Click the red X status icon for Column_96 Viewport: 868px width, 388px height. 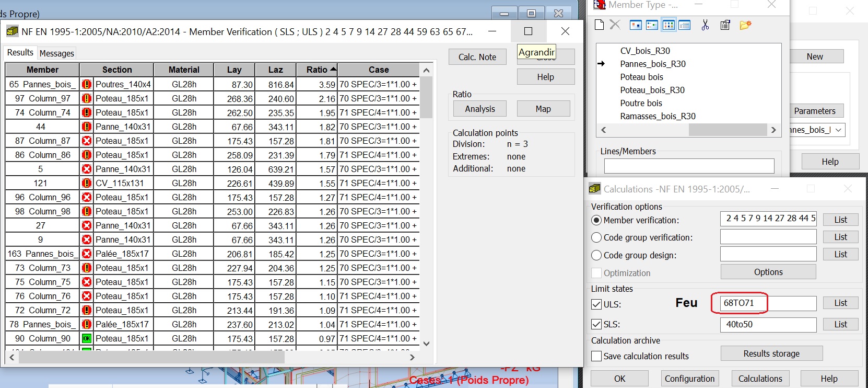(x=87, y=197)
